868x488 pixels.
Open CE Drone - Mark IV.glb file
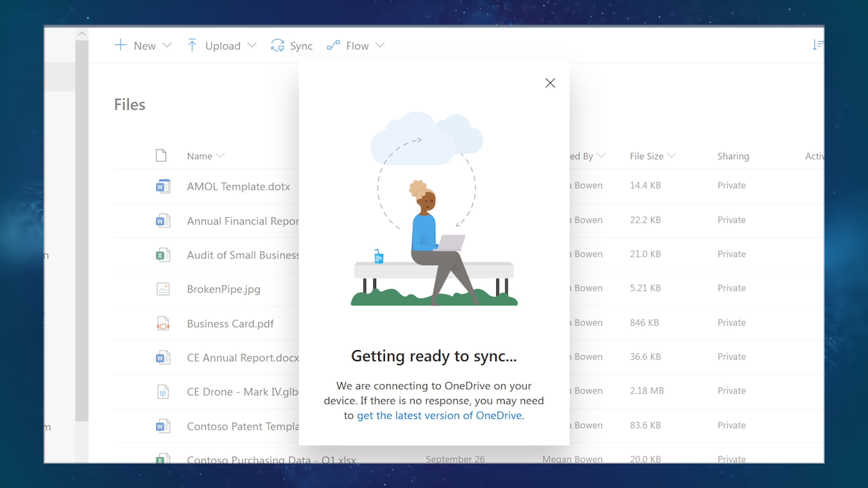242,392
